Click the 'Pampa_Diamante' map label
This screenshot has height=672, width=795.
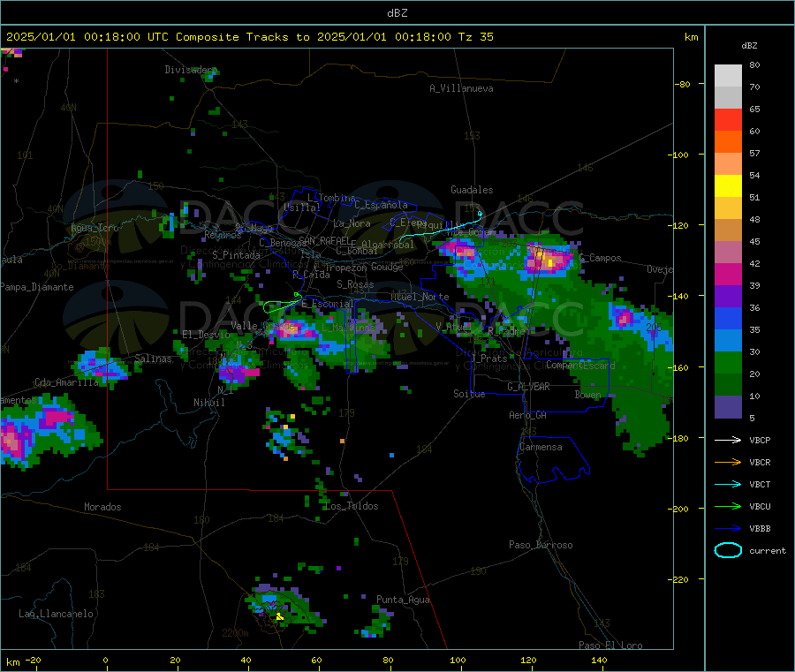point(37,287)
